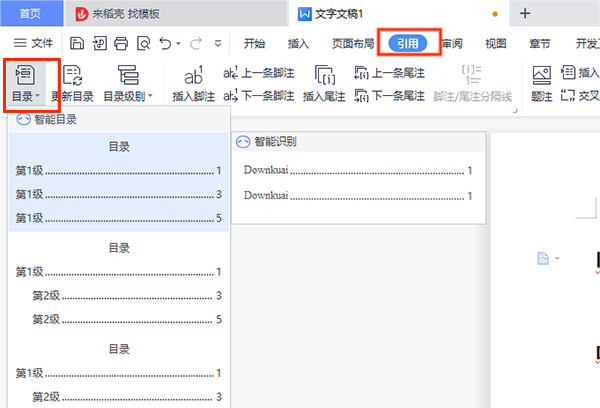Click the undo arrow icon
600x408 pixels.
pyautogui.click(x=165, y=43)
